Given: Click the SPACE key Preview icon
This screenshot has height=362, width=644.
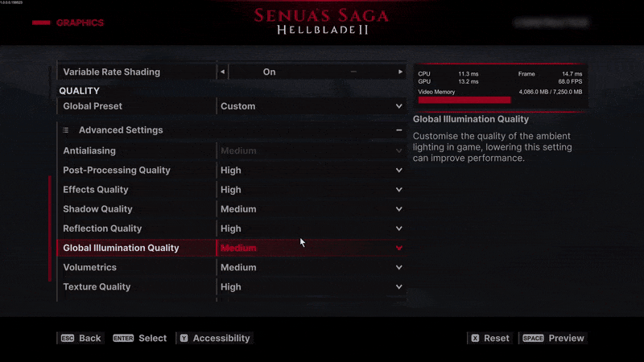Looking at the screenshot, I should [x=534, y=339].
